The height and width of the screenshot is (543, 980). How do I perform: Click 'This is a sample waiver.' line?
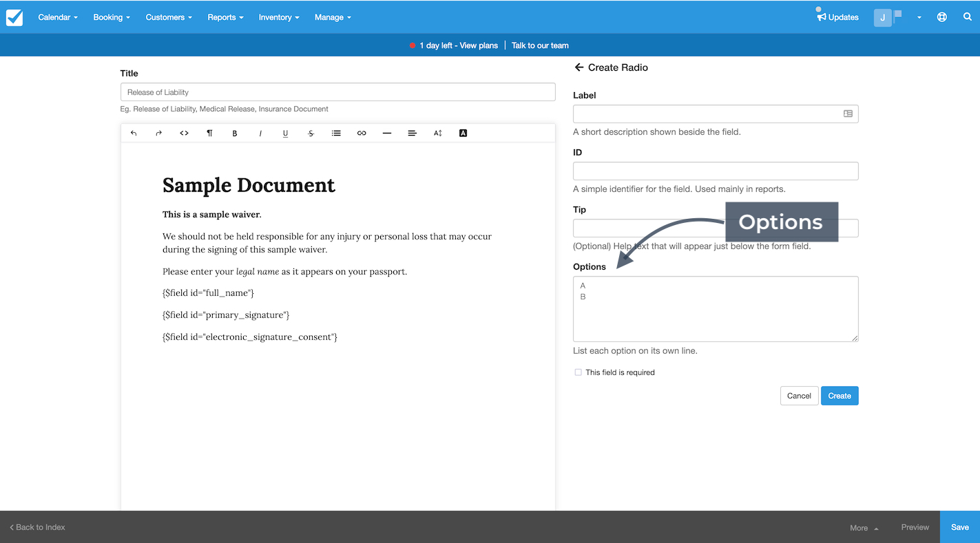click(212, 215)
